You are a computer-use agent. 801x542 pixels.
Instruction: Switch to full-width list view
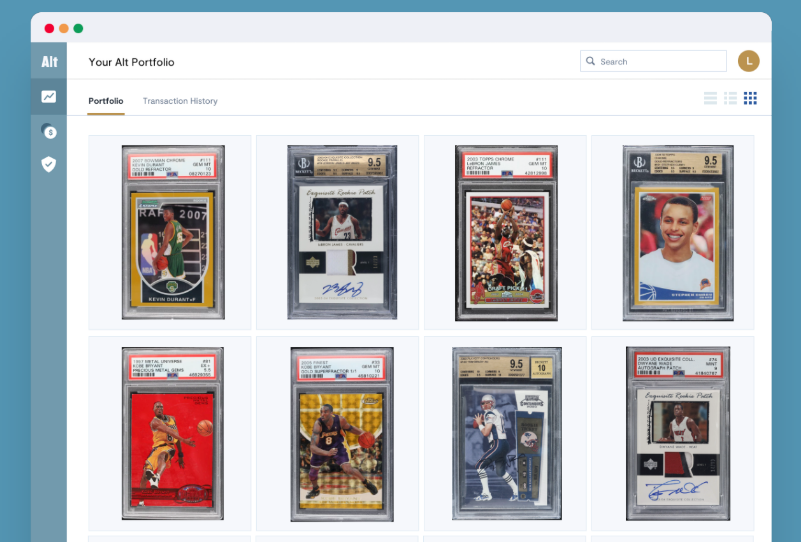(710, 98)
